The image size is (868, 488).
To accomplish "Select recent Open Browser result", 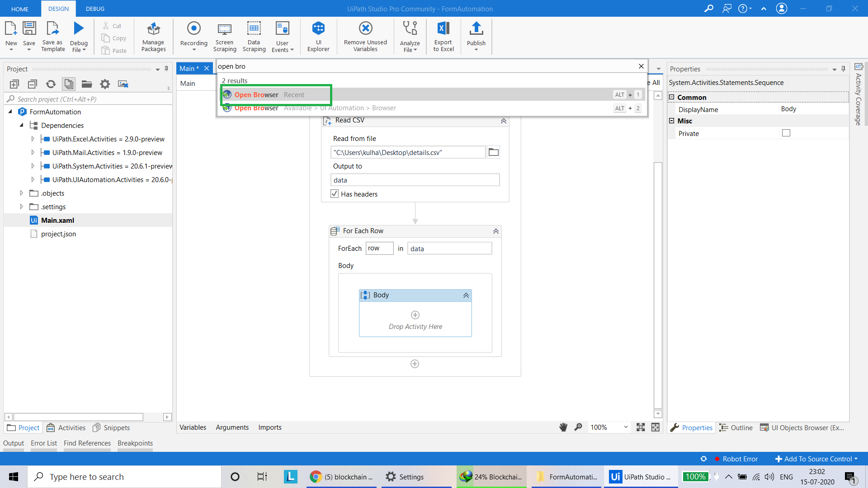I will coord(433,94).
